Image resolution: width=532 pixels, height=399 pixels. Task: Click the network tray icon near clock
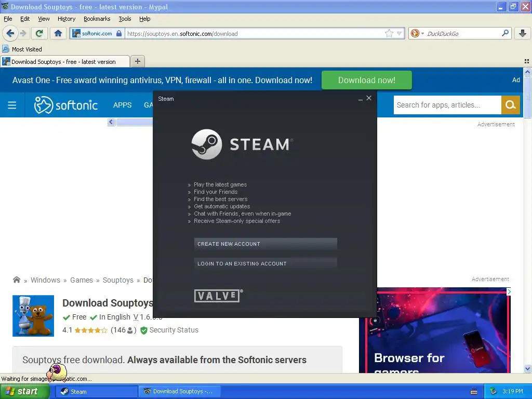(494, 392)
